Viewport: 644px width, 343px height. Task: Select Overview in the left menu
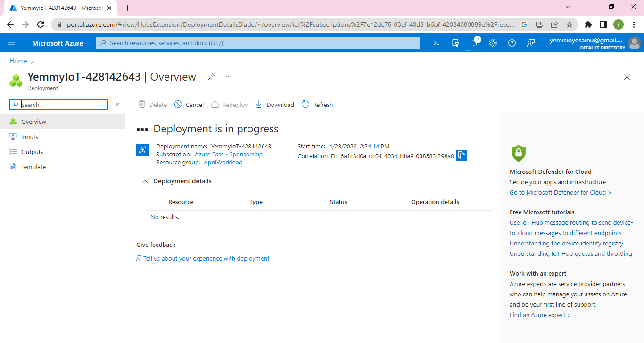[62, 122]
